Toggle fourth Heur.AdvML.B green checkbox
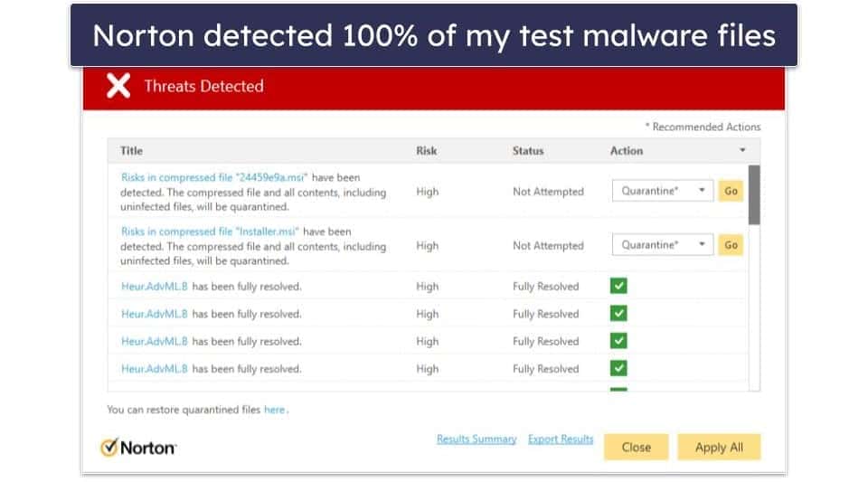Image resolution: width=868 pixels, height=482 pixels. pos(618,369)
